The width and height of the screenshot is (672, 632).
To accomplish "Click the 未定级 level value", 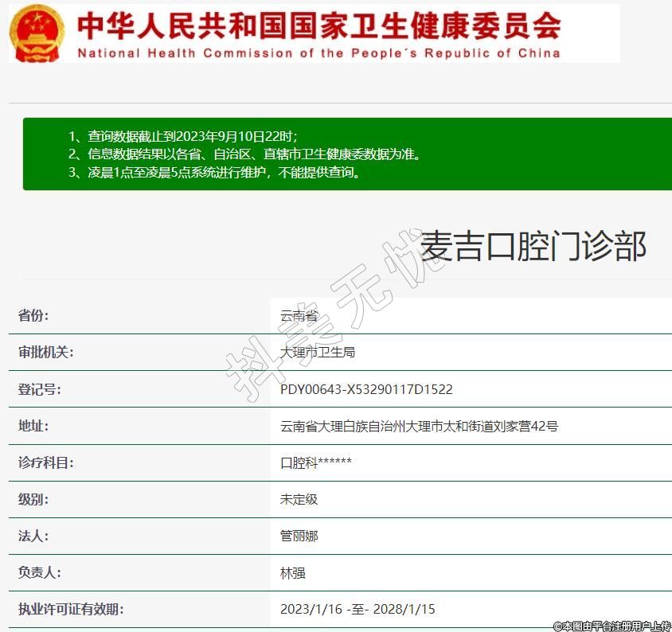I will 299,499.
